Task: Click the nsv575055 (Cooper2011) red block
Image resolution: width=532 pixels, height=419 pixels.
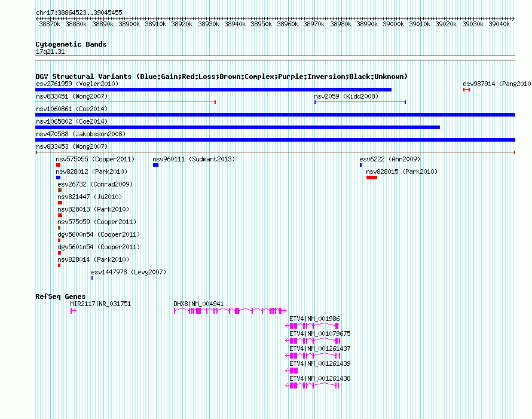Action: (59, 165)
